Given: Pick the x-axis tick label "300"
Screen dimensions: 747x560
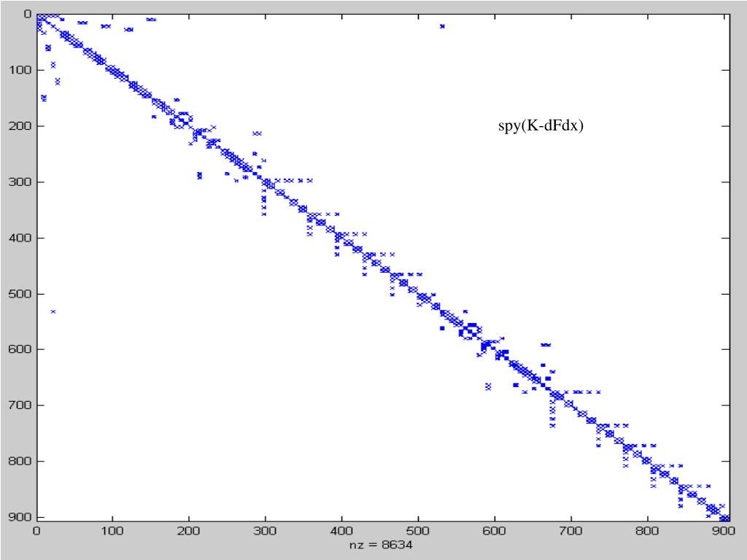Looking at the screenshot, I should pyautogui.click(x=265, y=531).
